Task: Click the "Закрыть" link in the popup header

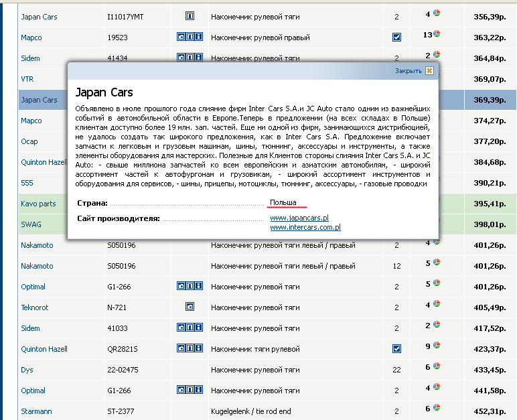Action: (x=409, y=71)
